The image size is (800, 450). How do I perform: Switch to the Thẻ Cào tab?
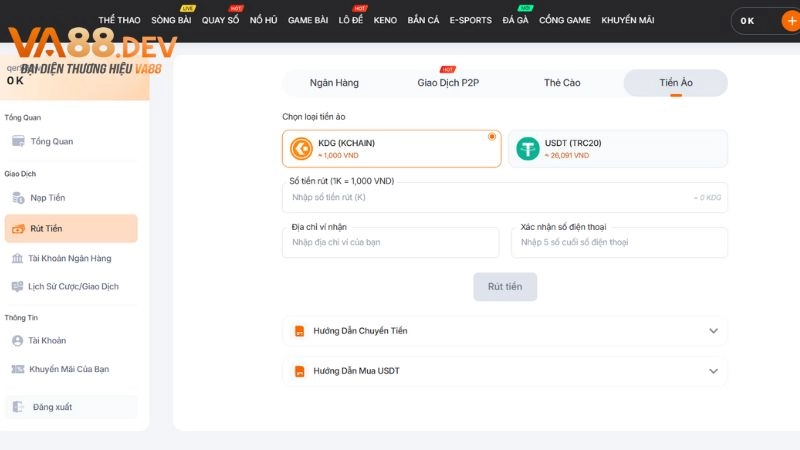coord(562,83)
